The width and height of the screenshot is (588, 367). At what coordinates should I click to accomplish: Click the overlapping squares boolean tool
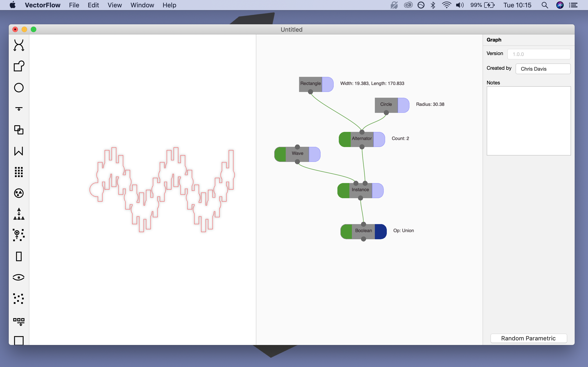[x=19, y=130]
